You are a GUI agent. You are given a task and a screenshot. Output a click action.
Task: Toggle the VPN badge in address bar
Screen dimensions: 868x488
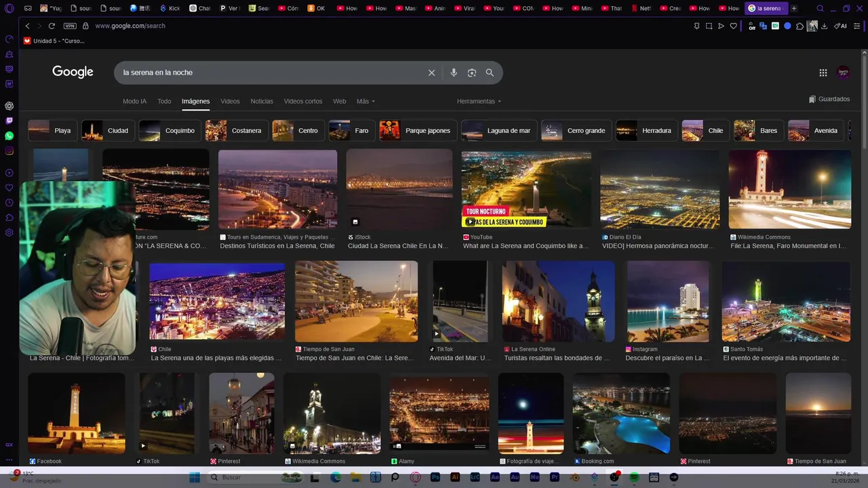pos(70,26)
